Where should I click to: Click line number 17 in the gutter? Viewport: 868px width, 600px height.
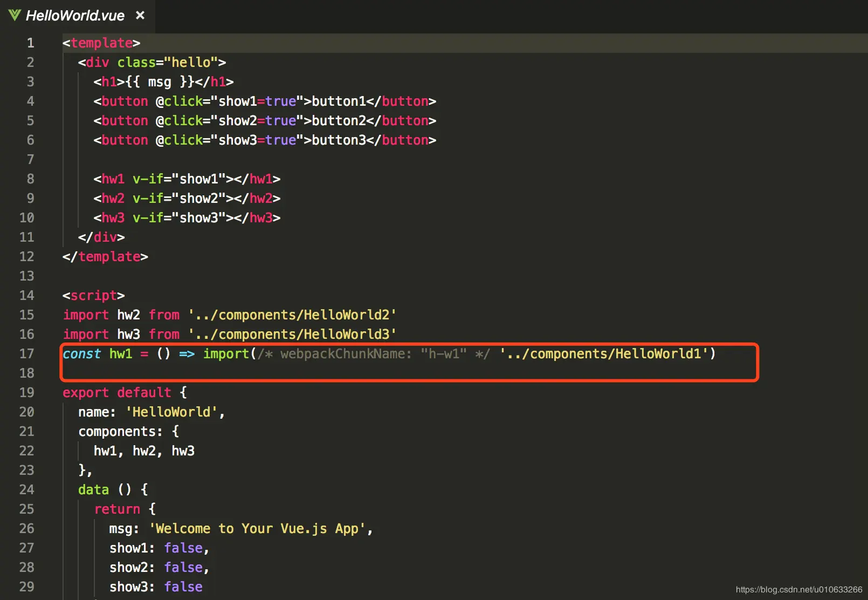tap(27, 354)
